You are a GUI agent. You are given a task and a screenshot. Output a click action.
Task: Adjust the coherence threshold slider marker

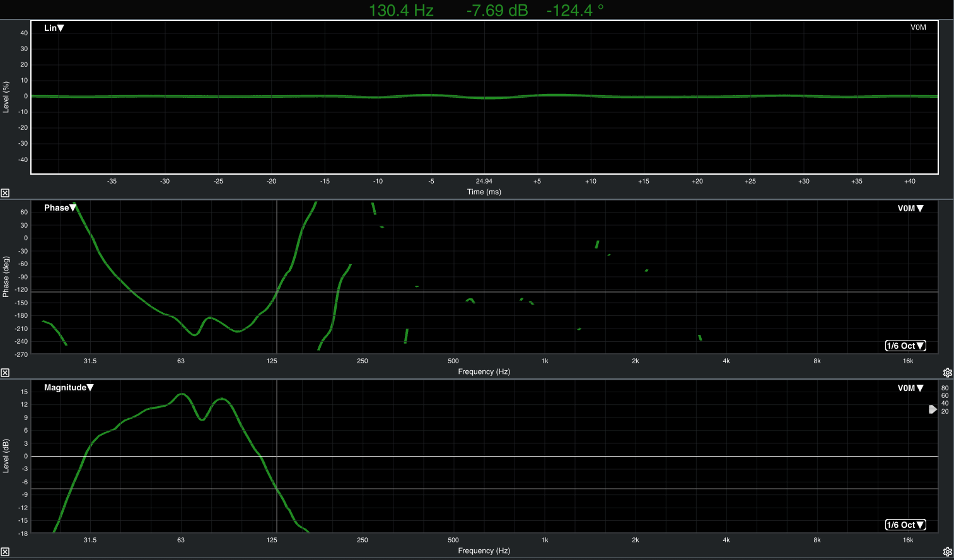coord(933,409)
